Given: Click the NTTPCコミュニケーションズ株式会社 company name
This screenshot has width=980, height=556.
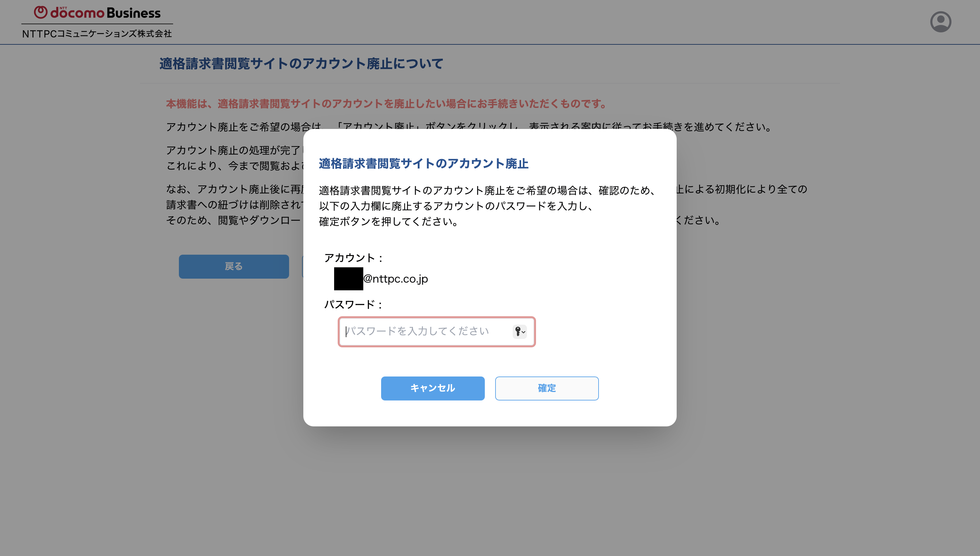Looking at the screenshot, I should [97, 34].
